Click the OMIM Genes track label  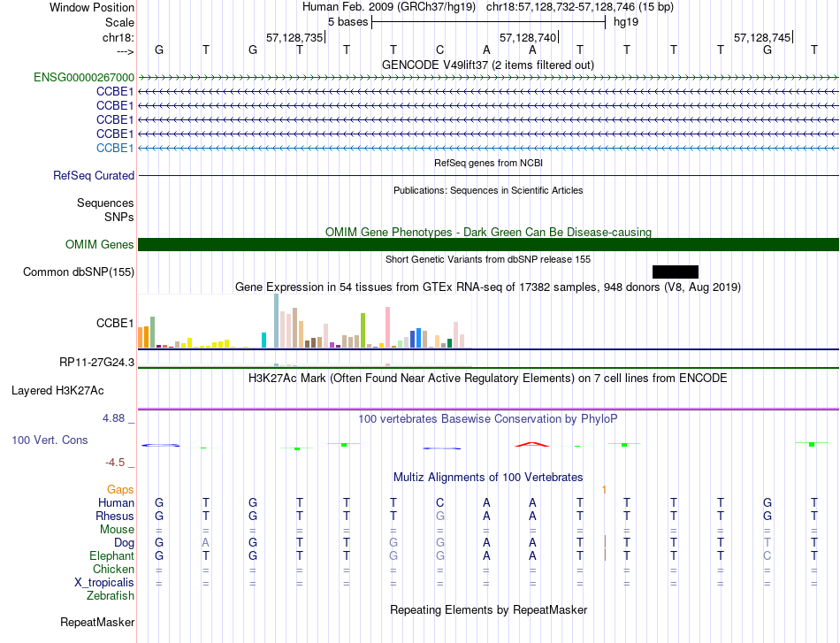pos(99,244)
